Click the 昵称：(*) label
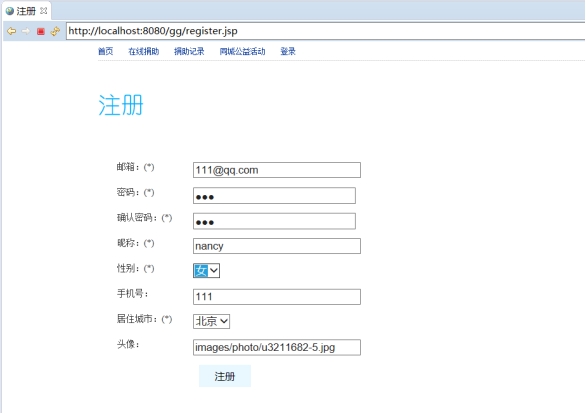The width and height of the screenshot is (586, 414). coord(135,243)
